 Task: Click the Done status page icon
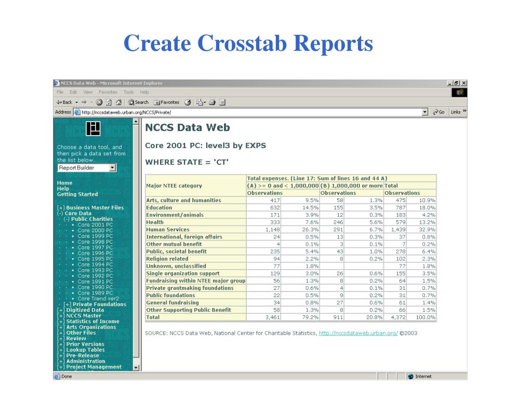[57, 376]
